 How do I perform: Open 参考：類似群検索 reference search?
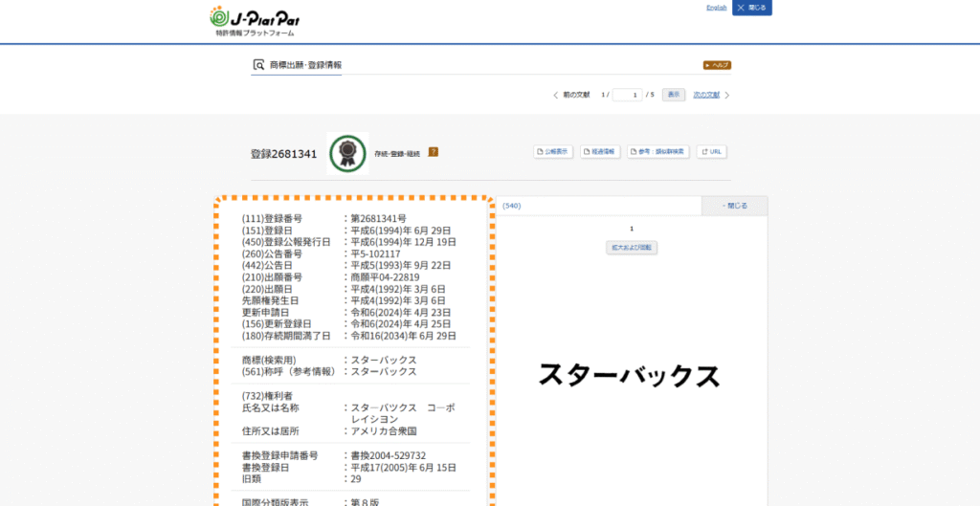coord(657,152)
